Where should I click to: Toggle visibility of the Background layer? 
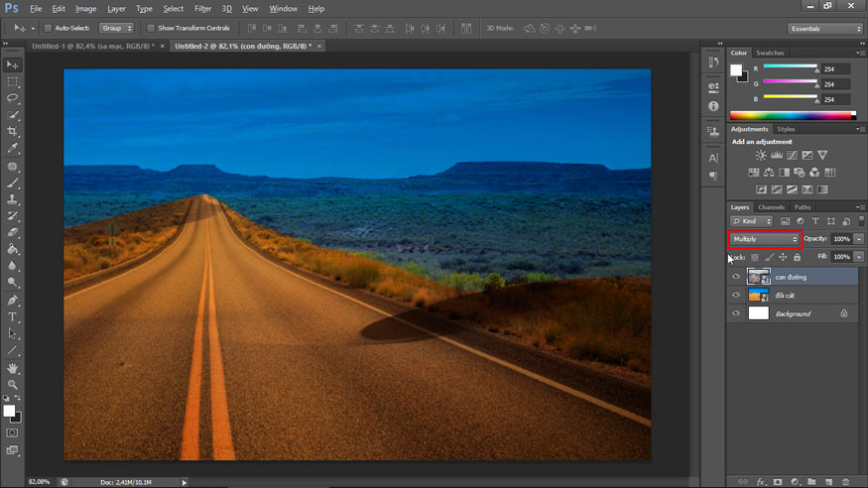[x=736, y=313]
